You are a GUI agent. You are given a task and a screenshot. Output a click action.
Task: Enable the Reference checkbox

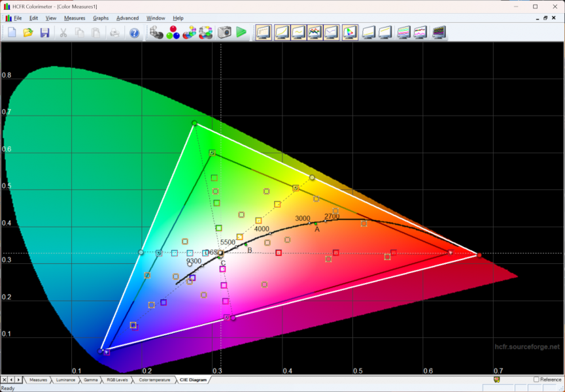(537, 380)
